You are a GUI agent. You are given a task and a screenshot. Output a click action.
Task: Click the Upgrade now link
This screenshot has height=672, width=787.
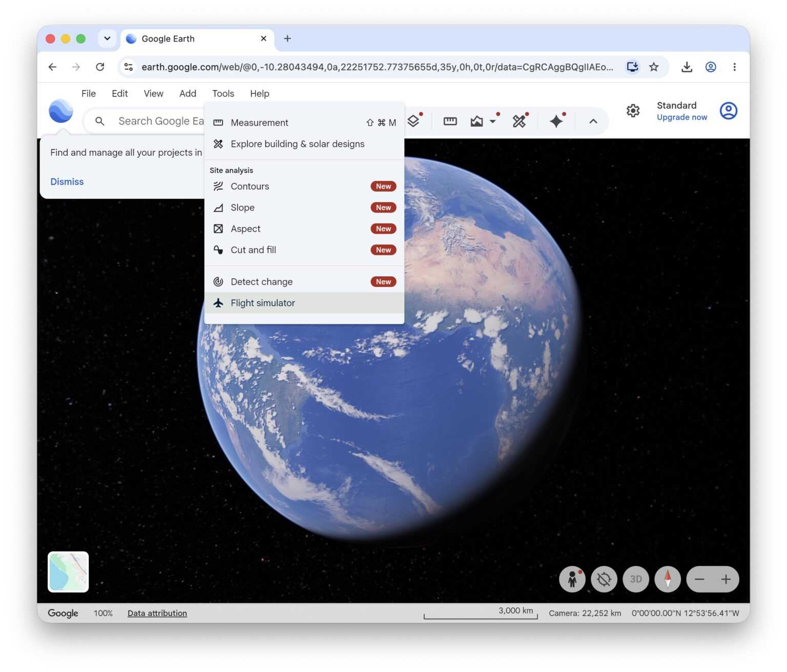(681, 117)
